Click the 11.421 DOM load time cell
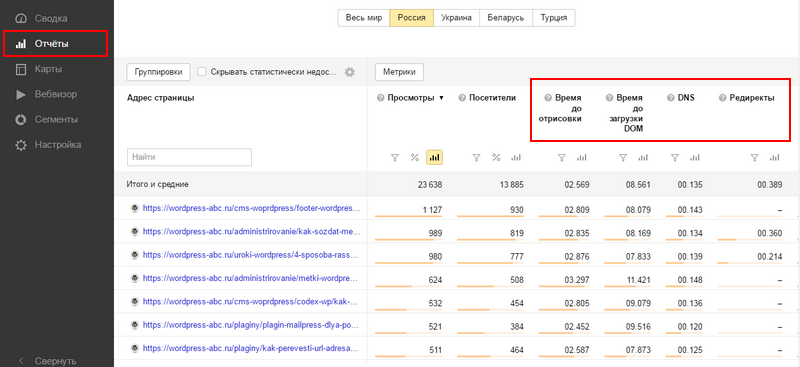Image resolution: width=800 pixels, height=367 pixels. click(638, 280)
